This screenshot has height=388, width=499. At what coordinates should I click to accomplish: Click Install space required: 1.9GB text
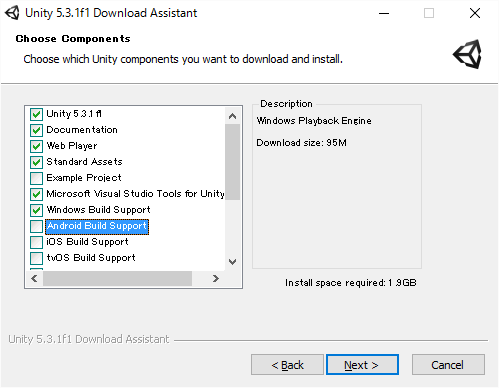tap(351, 283)
